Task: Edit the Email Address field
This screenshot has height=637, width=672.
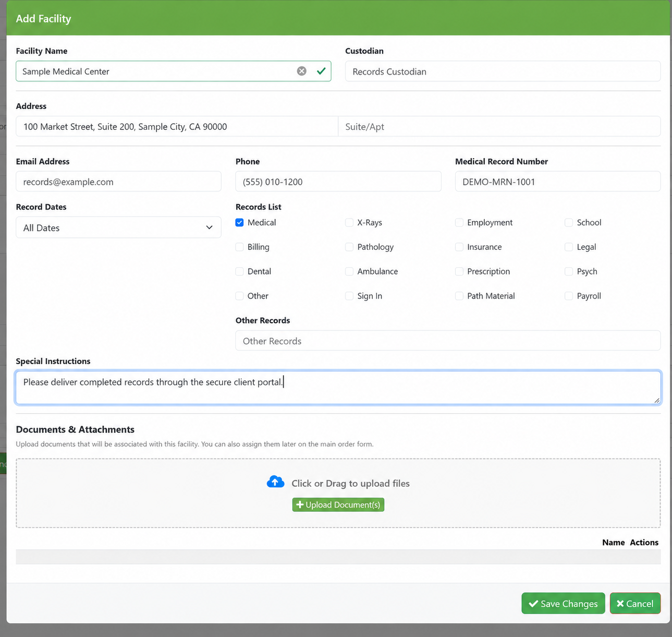Action: (118, 182)
